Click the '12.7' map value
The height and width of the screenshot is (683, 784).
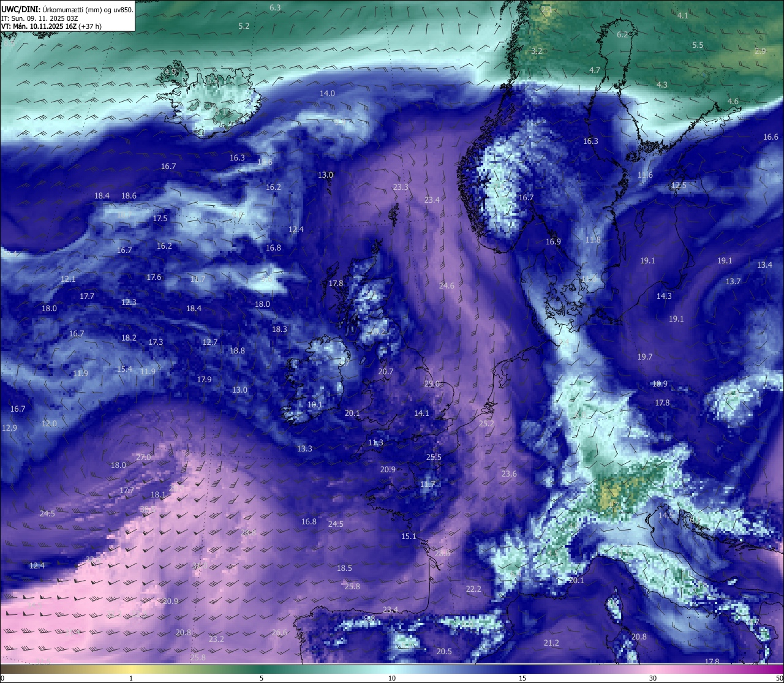pos(210,342)
